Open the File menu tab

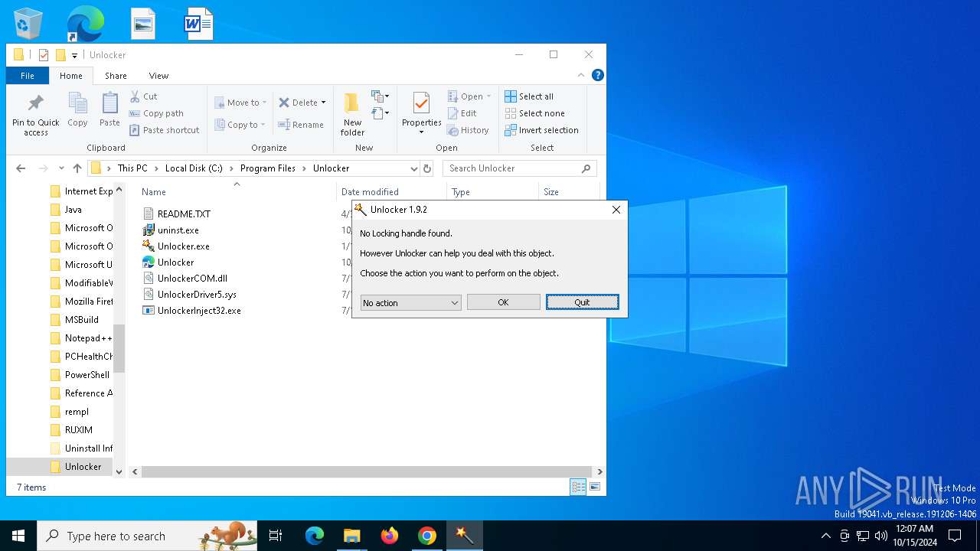[x=28, y=76]
